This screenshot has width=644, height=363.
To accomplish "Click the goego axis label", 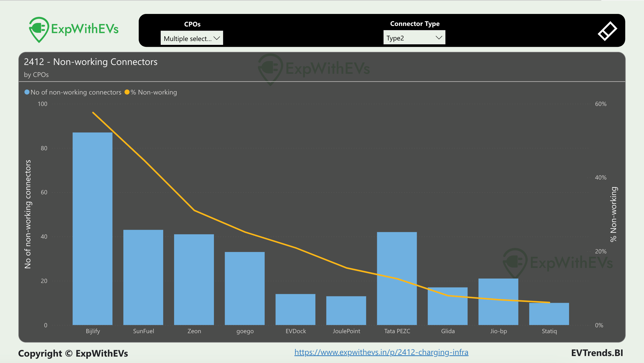I will coord(245,331).
